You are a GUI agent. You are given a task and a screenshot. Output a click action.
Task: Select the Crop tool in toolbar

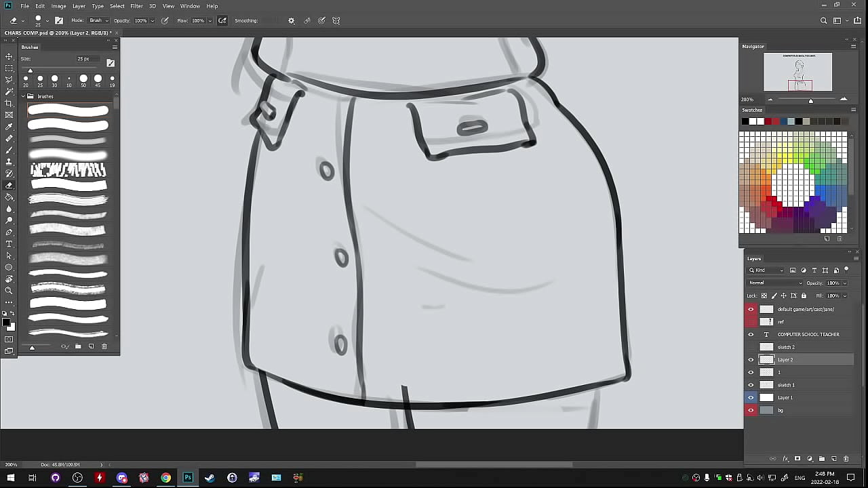click(9, 103)
